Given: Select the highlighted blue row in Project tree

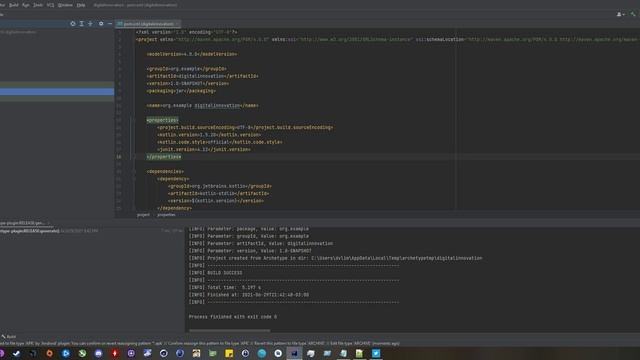Looking at the screenshot, I should 57,92.
